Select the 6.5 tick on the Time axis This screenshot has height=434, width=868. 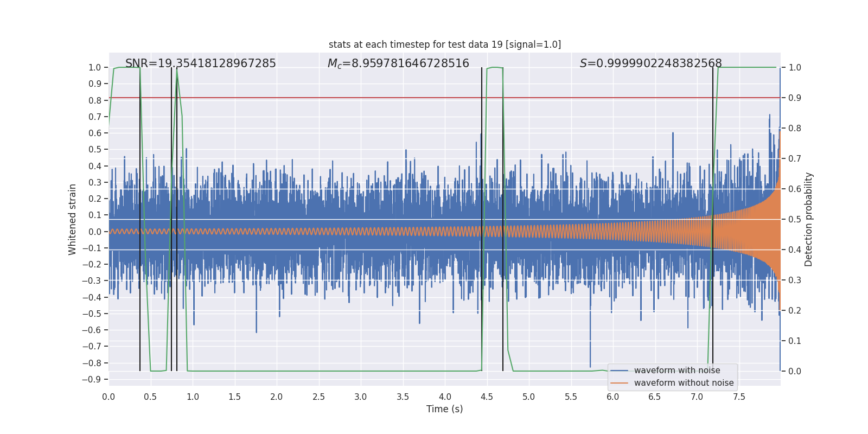tap(655, 397)
